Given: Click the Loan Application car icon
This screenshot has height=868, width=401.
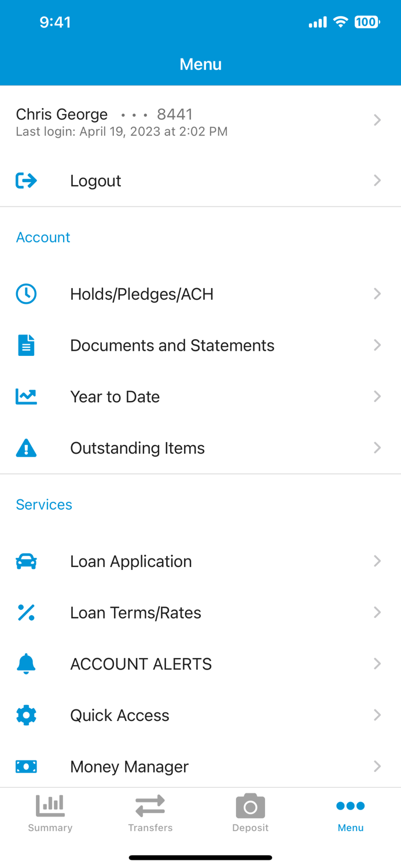Looking at the screenshot, I should (x=26, y=561).
